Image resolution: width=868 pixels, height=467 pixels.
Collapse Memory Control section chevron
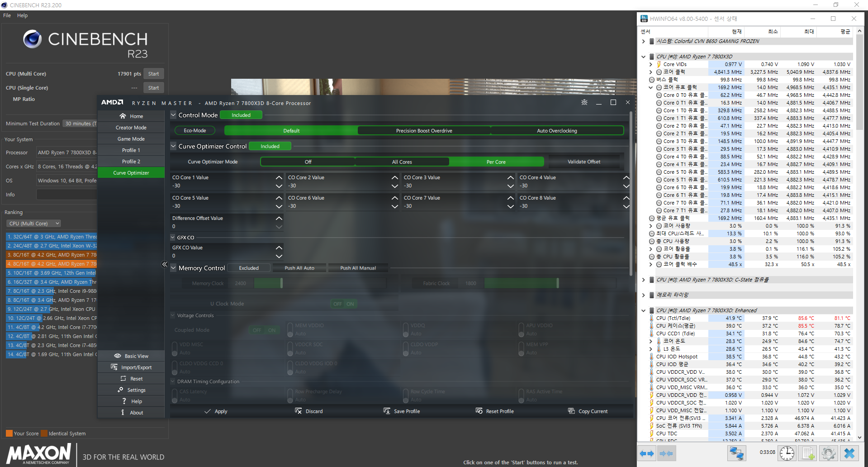[x=173, y=268]
